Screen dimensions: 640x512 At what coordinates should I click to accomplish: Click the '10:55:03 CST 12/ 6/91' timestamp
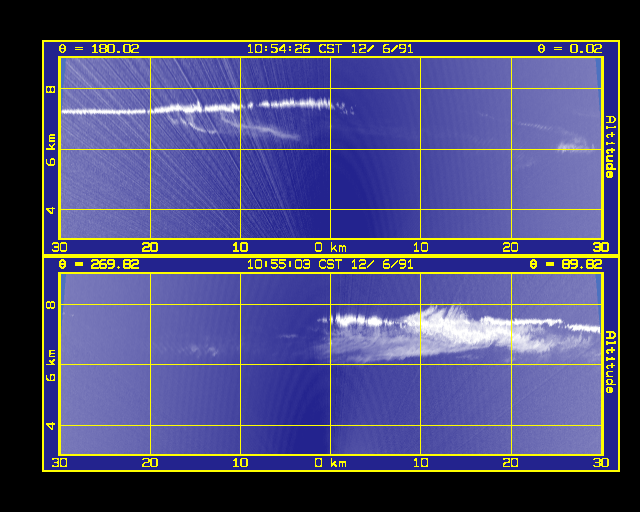[x=330, y=265]
